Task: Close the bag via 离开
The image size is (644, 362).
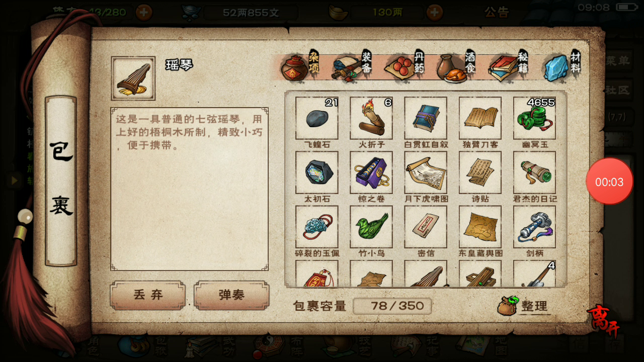Action: [604, 322]
